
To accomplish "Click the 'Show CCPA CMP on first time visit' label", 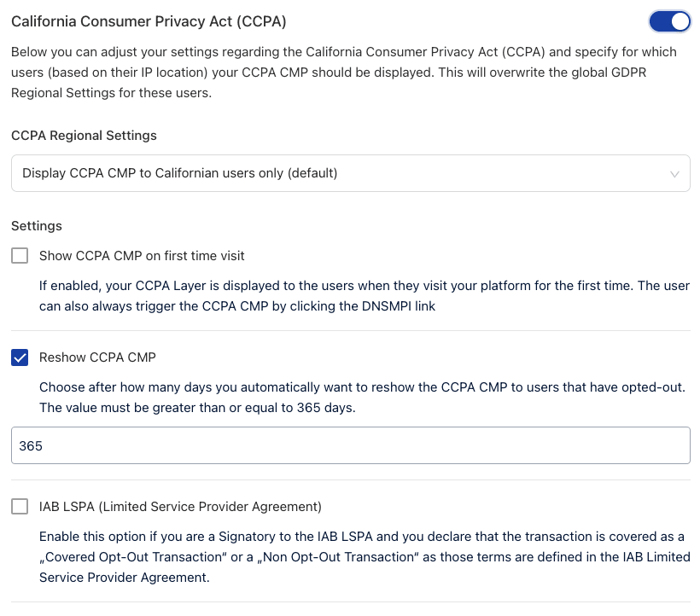I will pyautogui.click(x=142, y=255).
